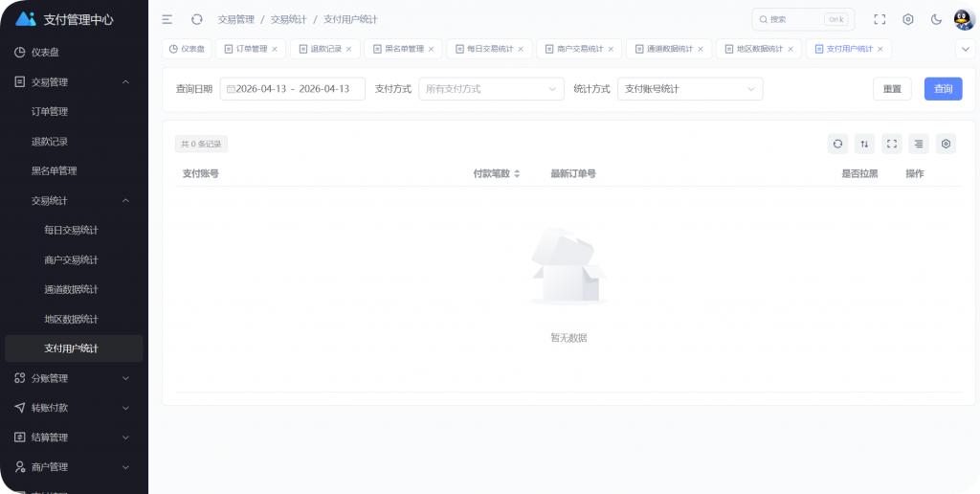This screenshot has height=494, width=980.
Task: Close the 商户交易统计 tab
Action: click(x=611, y=49)
